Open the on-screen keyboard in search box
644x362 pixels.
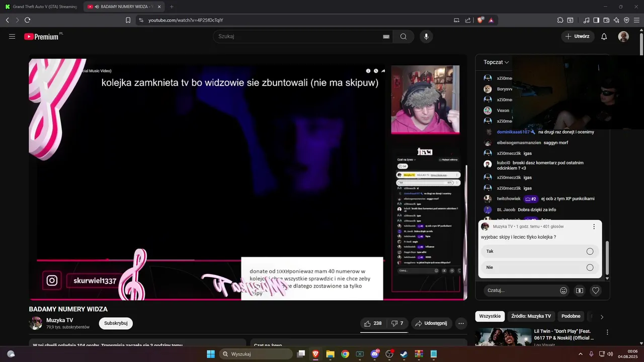pos(386,37)
